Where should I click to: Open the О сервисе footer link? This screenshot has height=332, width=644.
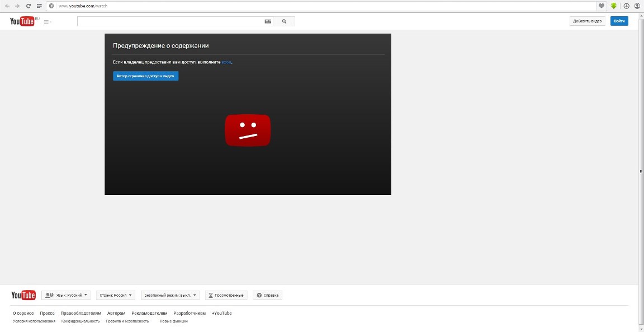click(23, 313)
